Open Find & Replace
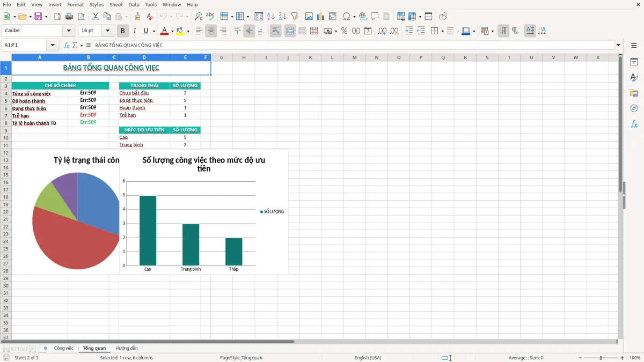The height and width of the screenshot is (362, 644). pos(199,17)
